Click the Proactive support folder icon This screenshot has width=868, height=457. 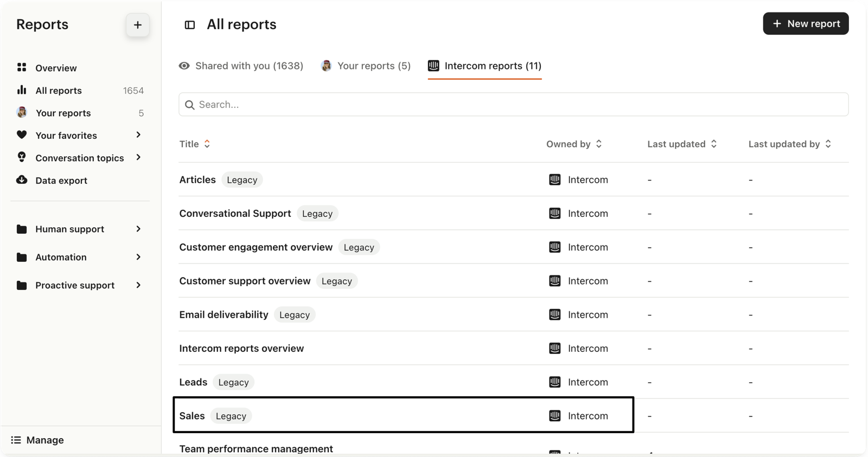click(x=22, y=285)
